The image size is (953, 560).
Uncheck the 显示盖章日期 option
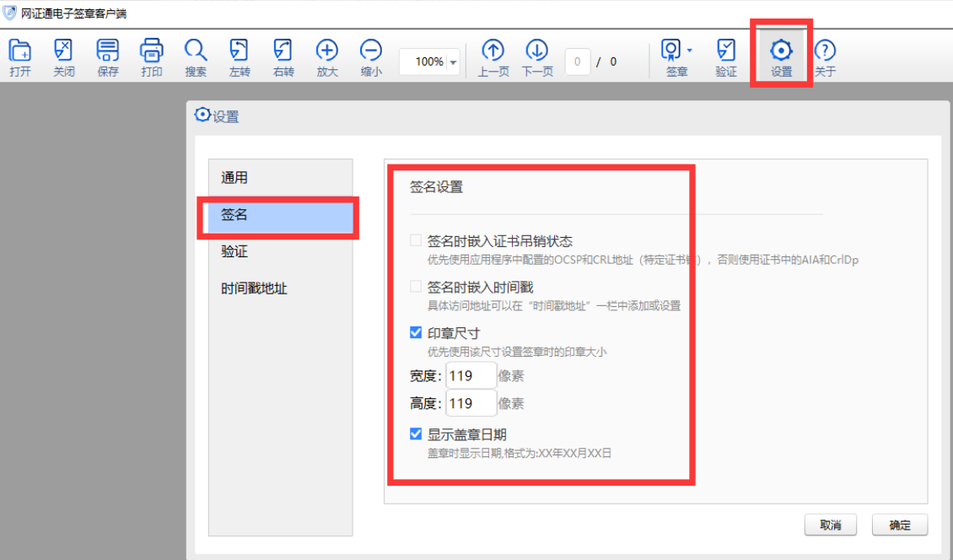point(415,434)
